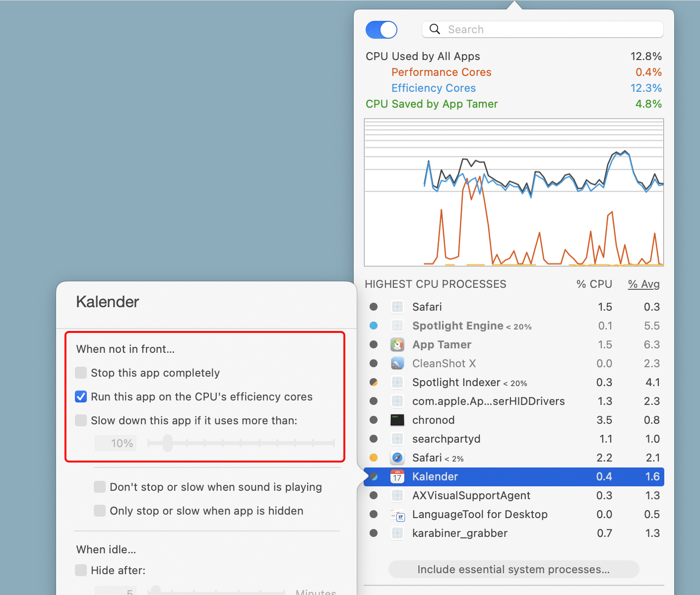Enable Stop this app completely

point(81,373)
